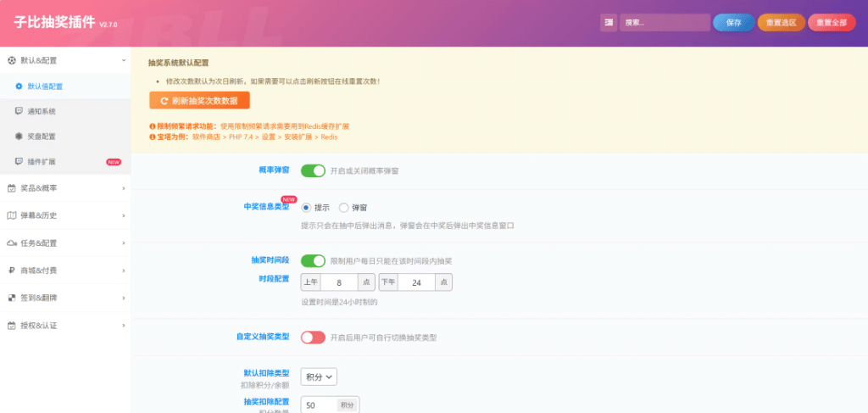Click the calendar-check icon beside 授权&认证
This screenshot has height=413, width=868.
tap(12, 326)
